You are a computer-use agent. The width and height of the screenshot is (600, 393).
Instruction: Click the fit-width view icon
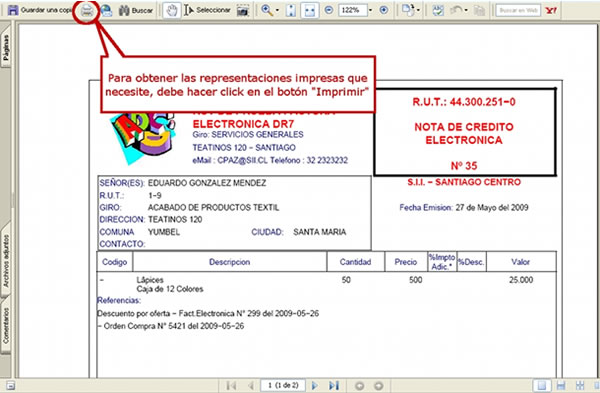310,11
